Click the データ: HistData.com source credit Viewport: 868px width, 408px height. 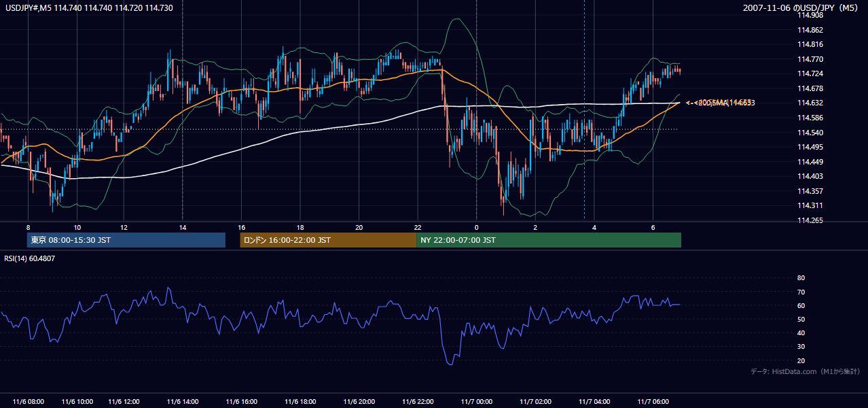[805, 371]
